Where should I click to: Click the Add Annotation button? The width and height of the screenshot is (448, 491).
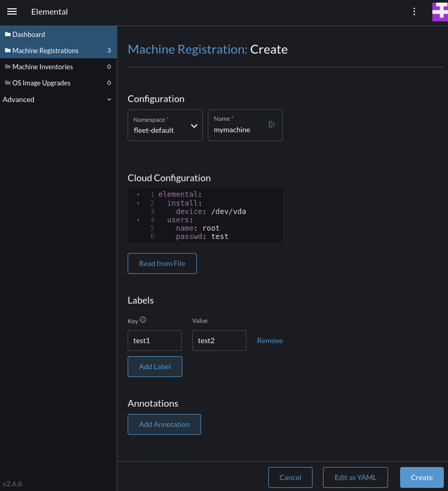pos(164,424)
